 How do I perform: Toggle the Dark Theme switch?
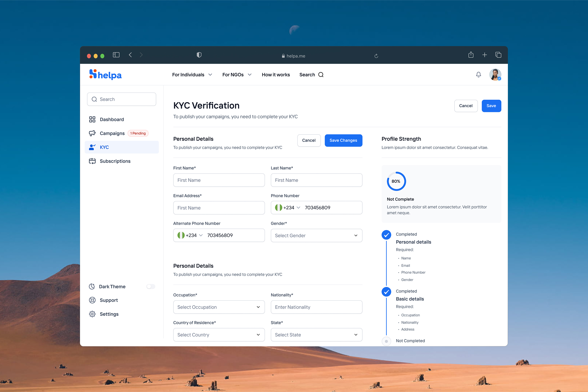click(x=151, y=286)
